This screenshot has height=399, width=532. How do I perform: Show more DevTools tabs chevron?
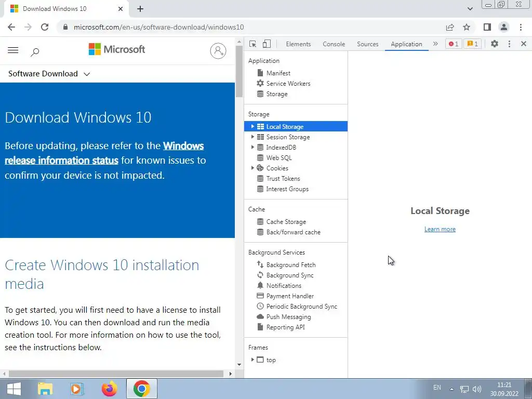click(435, 44)
